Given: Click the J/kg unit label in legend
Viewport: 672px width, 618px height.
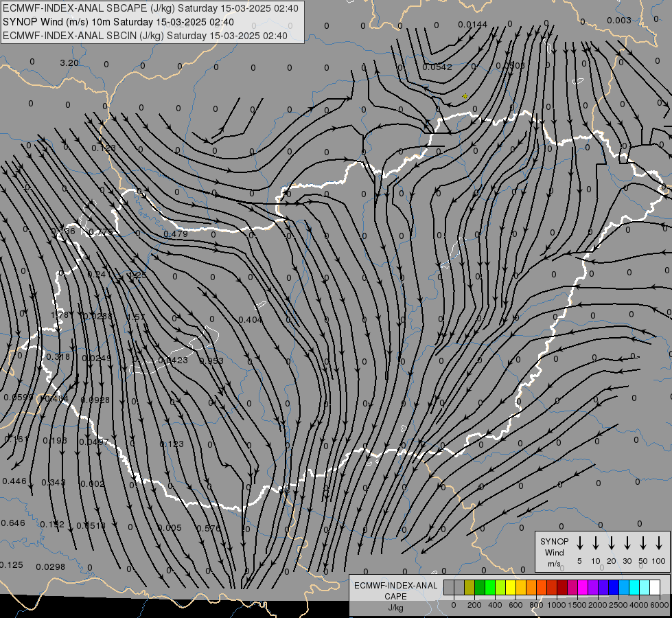Looking at the screenshot, I should (x=395, y=608).
